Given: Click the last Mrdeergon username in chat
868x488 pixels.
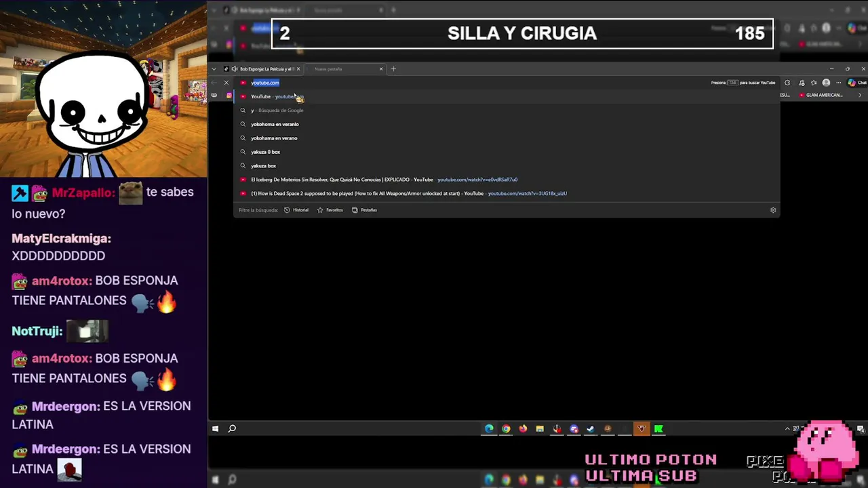Looking at the screenshot, I should [67, 449].
